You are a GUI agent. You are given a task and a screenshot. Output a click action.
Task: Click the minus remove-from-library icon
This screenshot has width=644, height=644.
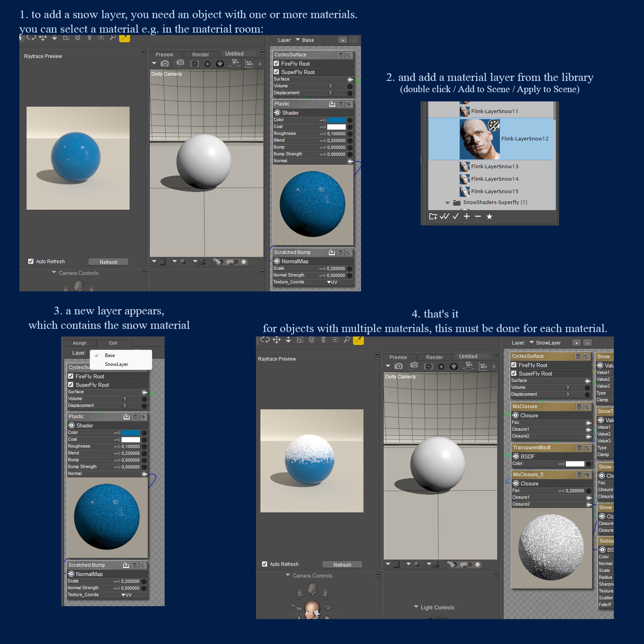(478, 217)
